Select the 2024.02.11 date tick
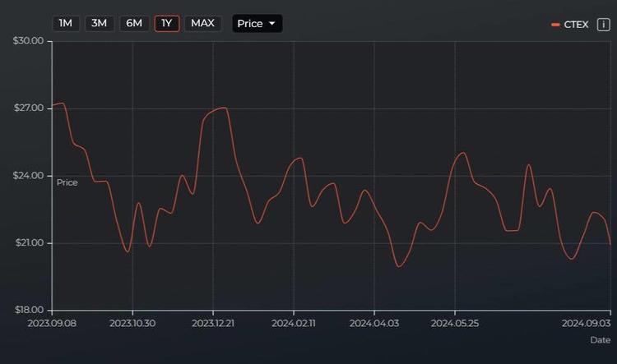The image size is (617, 364). click(294, 323)
